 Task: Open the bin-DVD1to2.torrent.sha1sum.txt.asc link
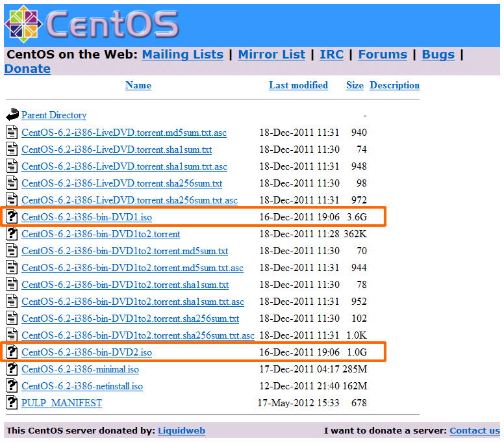[x=132, y=302]
